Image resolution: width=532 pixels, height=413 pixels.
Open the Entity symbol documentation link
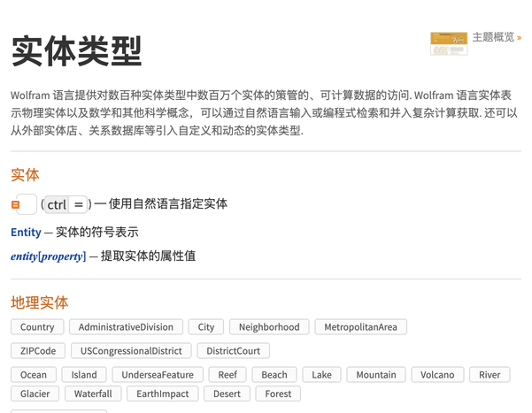point(26,232)
